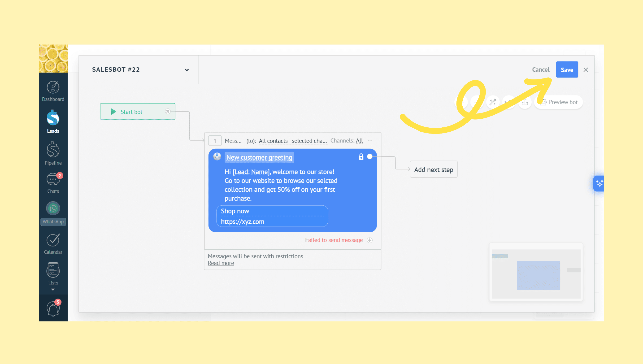Remove trigger with Start bot x icon
643x364 pixels.
(168, 111)
